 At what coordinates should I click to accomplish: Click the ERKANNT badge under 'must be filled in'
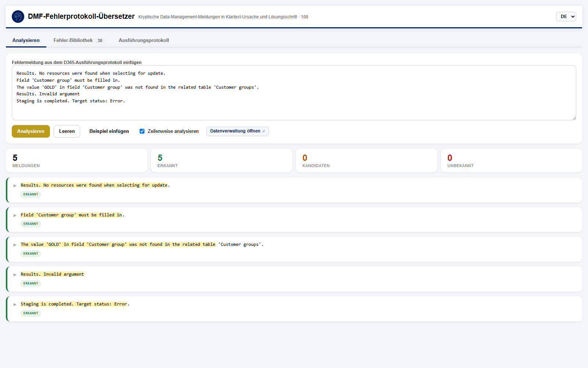31,224
